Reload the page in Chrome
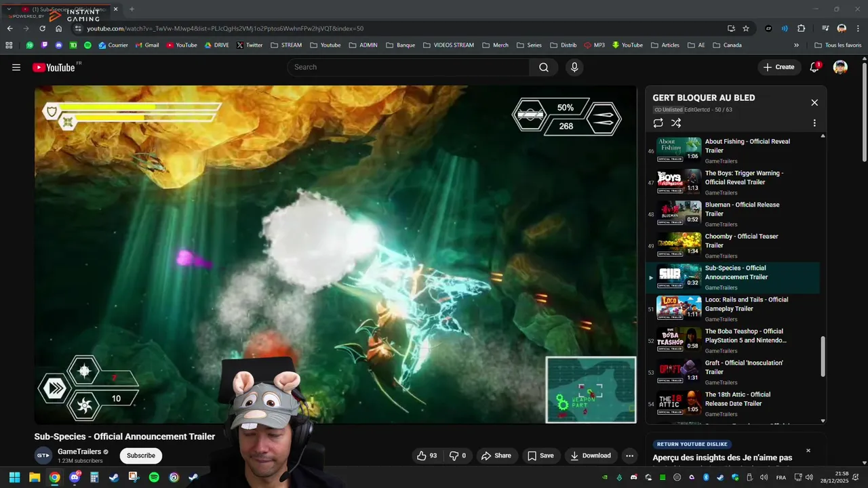The width and height of the screenshot is (868, 488). pyautogui.click(x=42, y=28)
